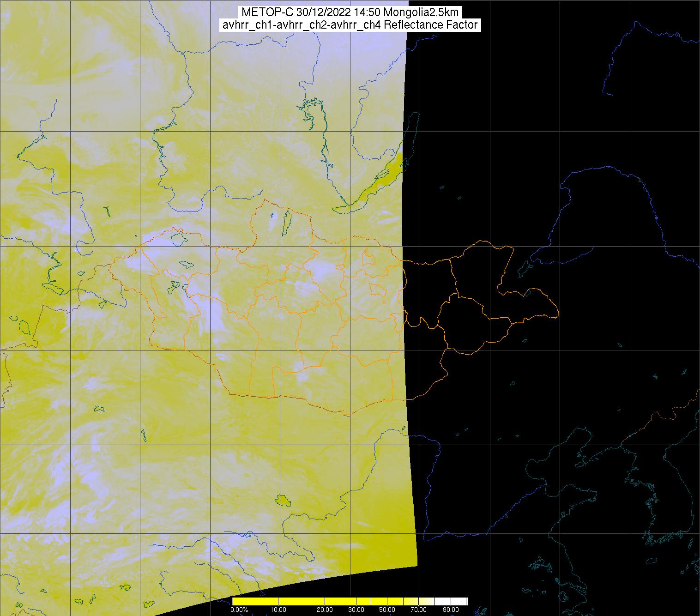Click the "0.00%" colorbar label
The image size is (700, 616).
239,610
